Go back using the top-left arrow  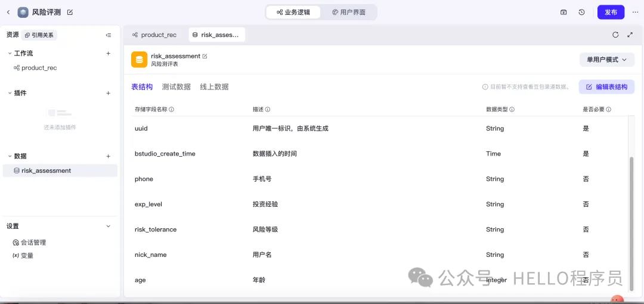[x=8, y=13]
